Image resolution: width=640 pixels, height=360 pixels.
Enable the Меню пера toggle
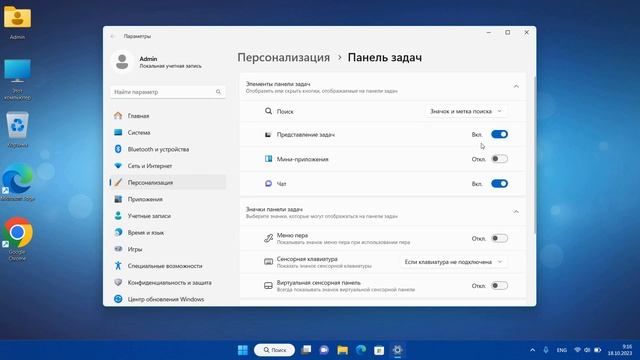tap(499, 238)
